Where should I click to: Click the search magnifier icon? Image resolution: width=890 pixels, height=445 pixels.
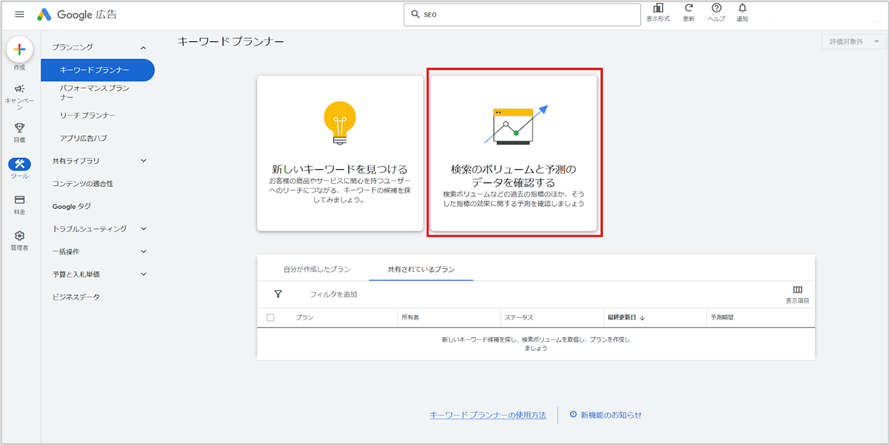415,15
